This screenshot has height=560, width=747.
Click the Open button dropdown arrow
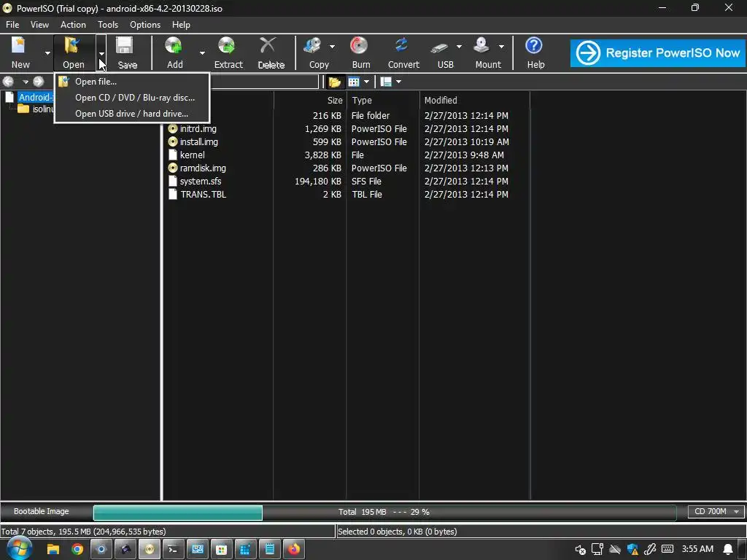[101, 52]
